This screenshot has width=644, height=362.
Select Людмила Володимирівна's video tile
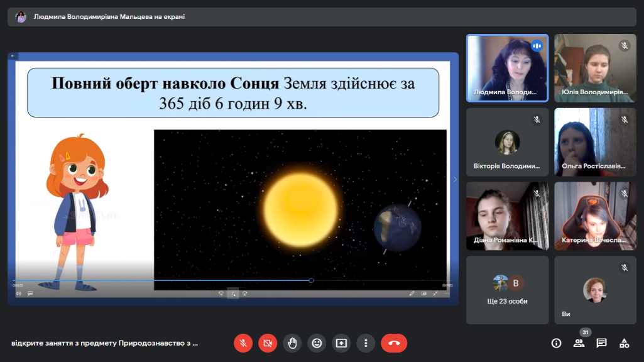coord(507,68)
